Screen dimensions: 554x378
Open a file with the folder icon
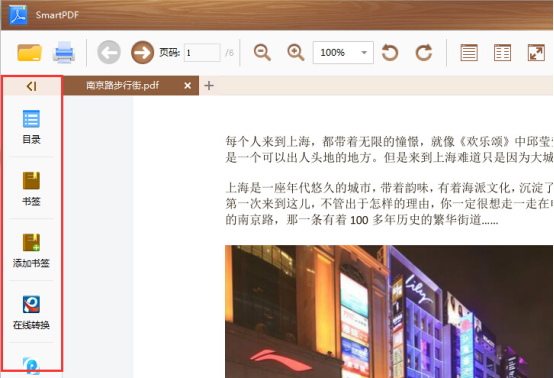(30, 53)
